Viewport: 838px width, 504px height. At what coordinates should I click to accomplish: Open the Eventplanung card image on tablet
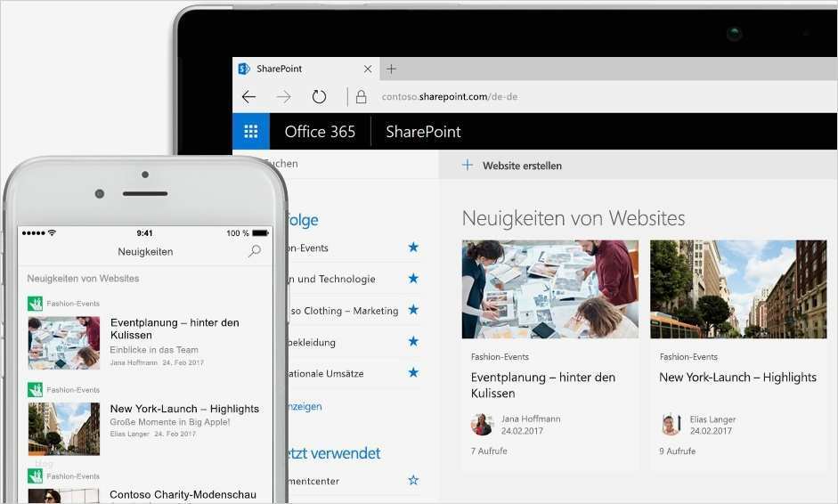pyautogui.click(x=550, y=289)
